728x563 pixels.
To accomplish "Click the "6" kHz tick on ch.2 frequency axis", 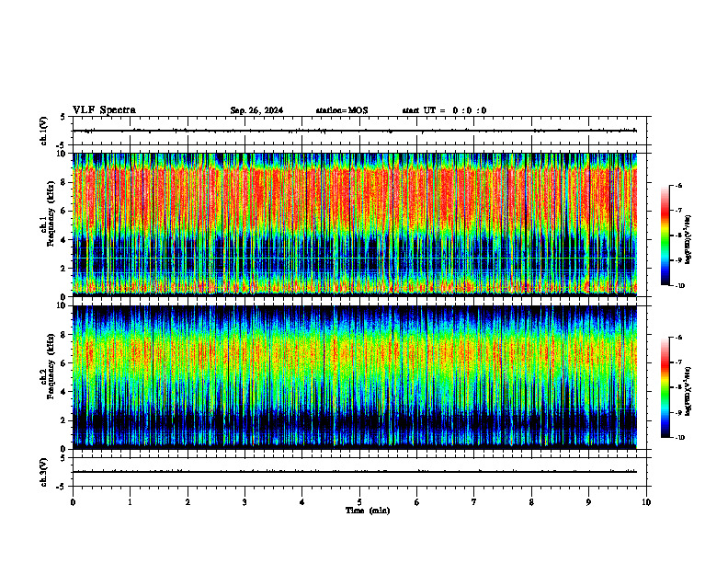I will [x=64, y=362].
